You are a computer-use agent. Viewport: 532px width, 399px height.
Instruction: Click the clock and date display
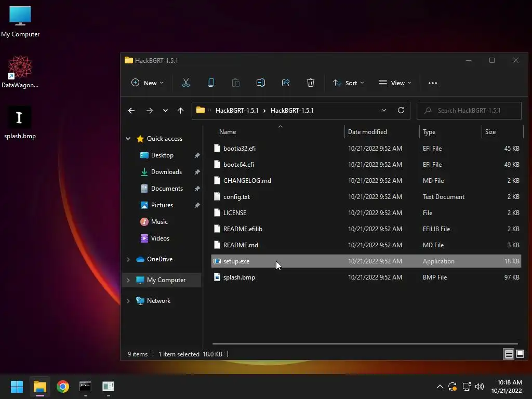[506, 387]
